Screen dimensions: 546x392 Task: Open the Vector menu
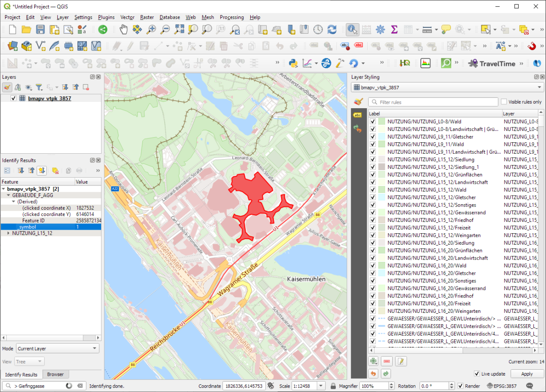pos(127,17)
